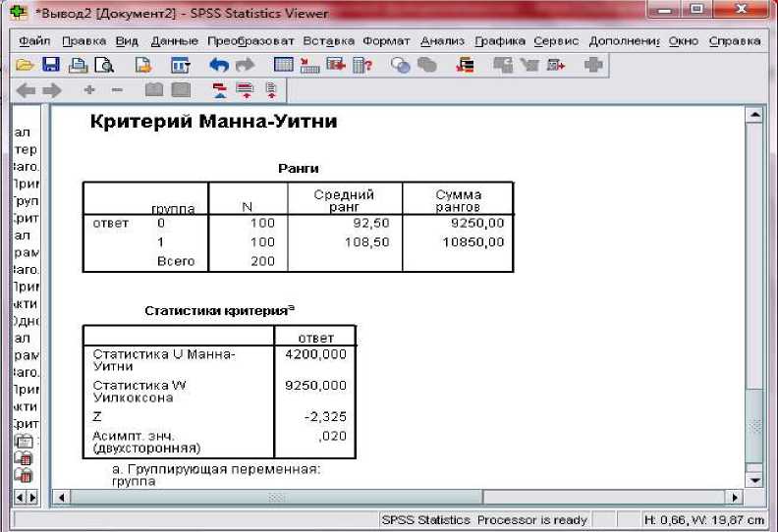Click the Print icon
The width and height of the screenshot is (778, 532).
pyautogui.click(x=78, y=65)
